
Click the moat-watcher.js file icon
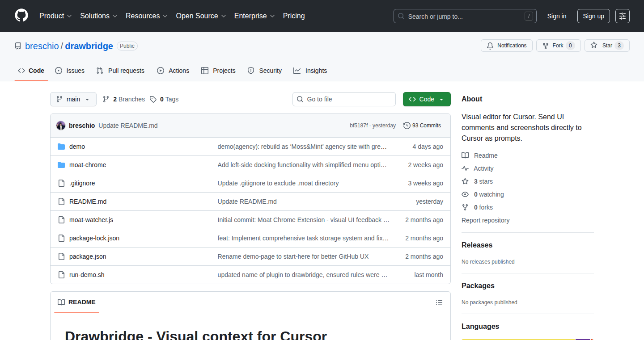[61, 220]
